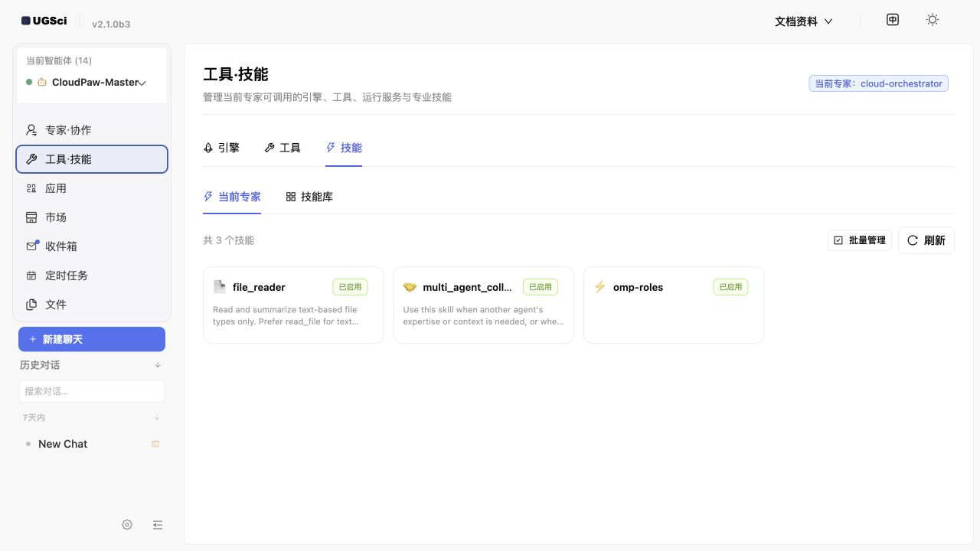Click the version label v2.1.0b3
980x551 pixels.
pos(111,24)
